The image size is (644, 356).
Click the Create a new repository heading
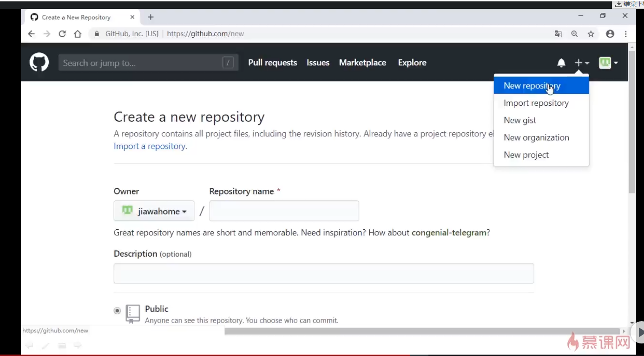189,117
